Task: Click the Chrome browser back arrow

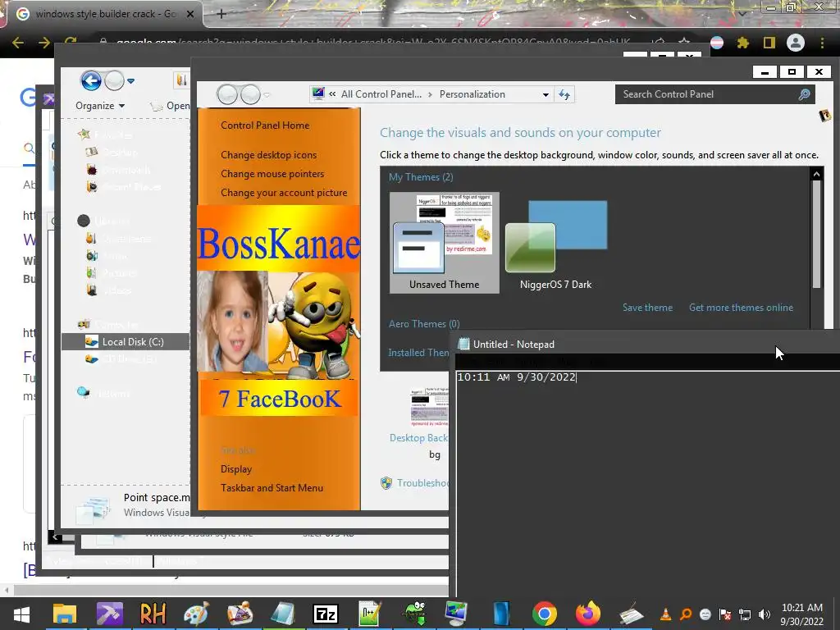Action: (x=18, y=43)
